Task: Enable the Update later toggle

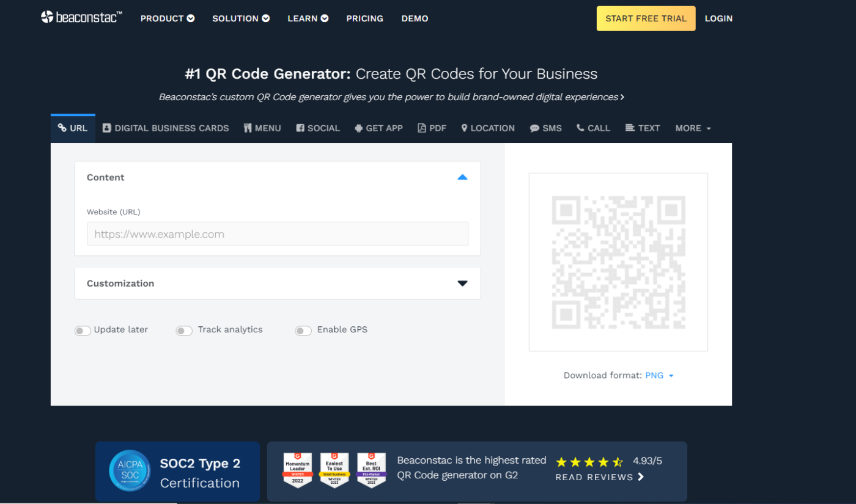Action: 83,330
